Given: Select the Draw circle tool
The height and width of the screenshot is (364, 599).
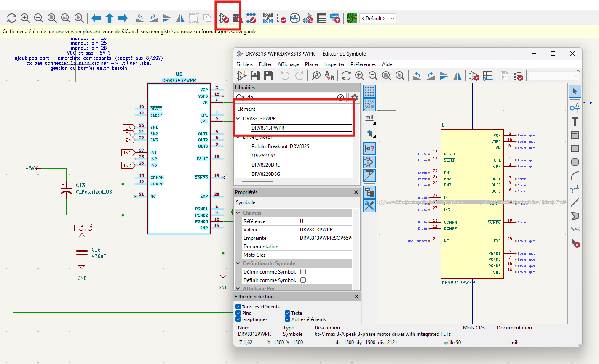Looking at the screenshot, I should [575, 162].
